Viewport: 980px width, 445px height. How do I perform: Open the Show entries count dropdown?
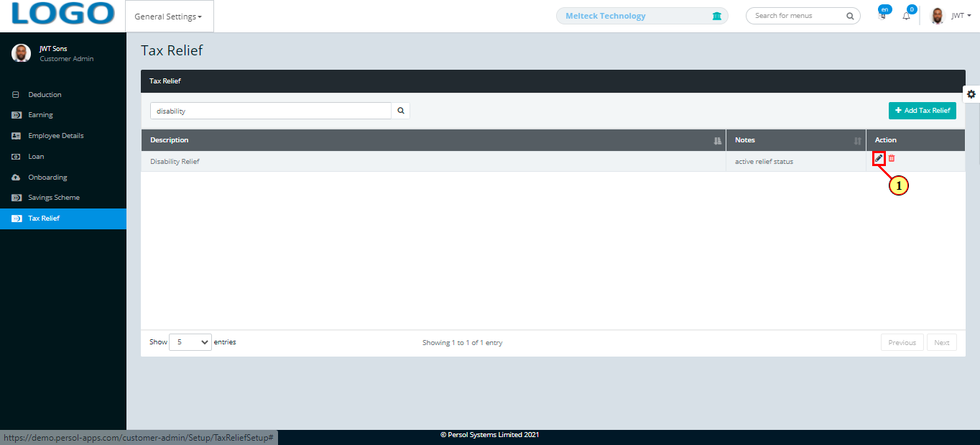pos(190,342)
